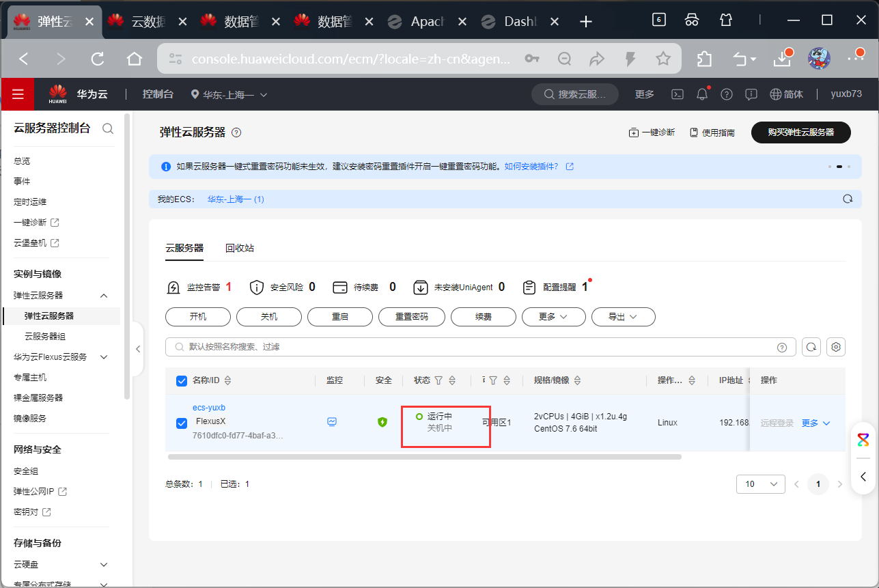Open the region selector 华东-上海一

(229, 94)
